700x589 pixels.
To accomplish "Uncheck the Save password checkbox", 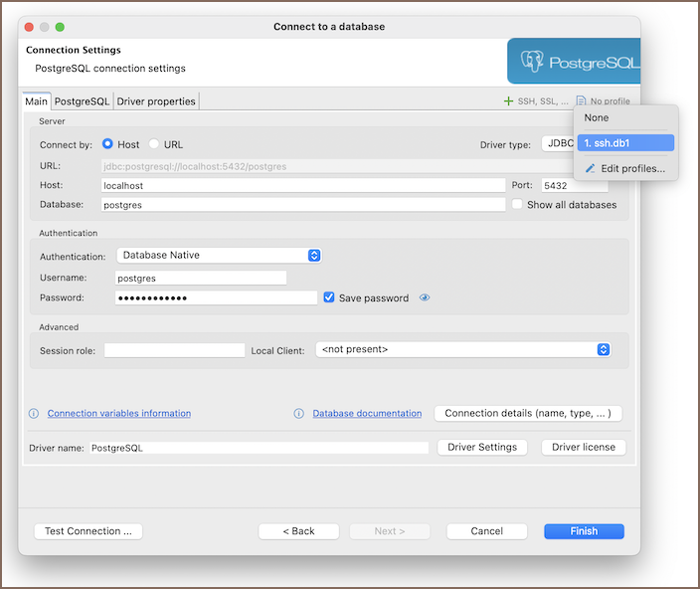I will 329,297.
